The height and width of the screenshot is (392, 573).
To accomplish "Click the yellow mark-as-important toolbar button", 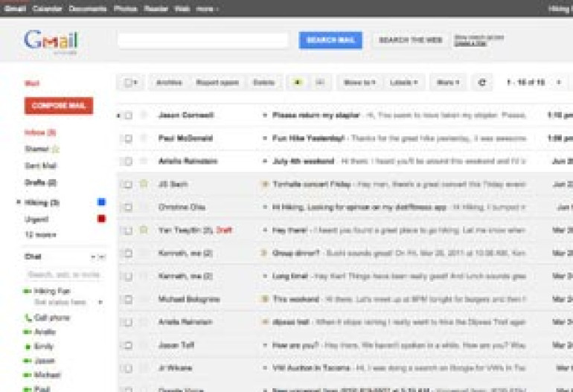I will pyautogui.click(x=298, y=83).
